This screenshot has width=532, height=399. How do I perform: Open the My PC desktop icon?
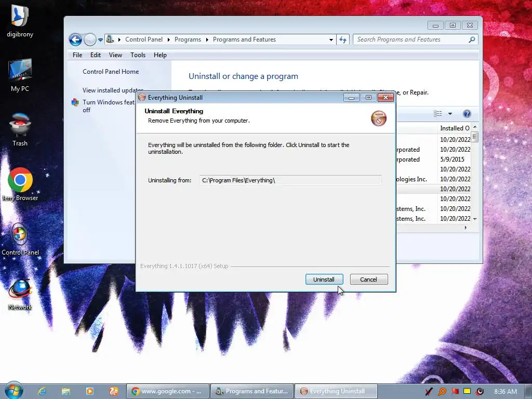[x=20, y=75]
